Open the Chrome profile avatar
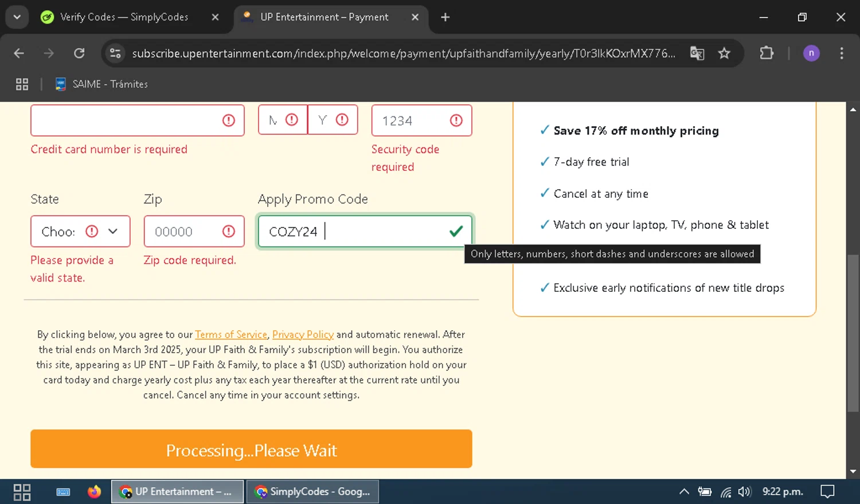The image size is (860, 504). point(811,53)
